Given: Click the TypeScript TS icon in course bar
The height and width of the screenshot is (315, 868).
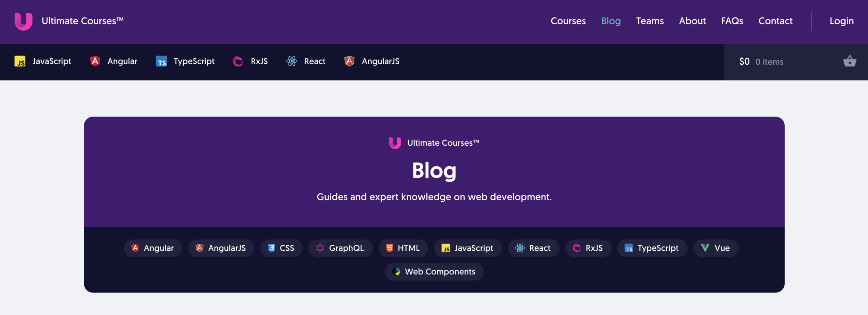Looking at the screenshot, I should click(161, 61).
